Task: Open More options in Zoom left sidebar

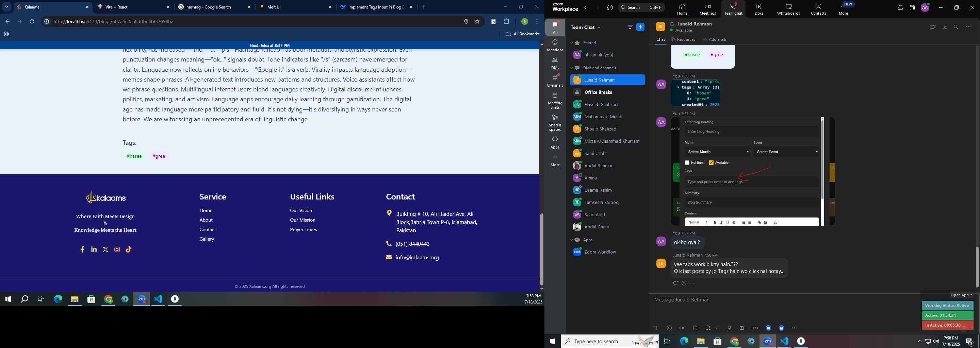Action: (555, 161)
